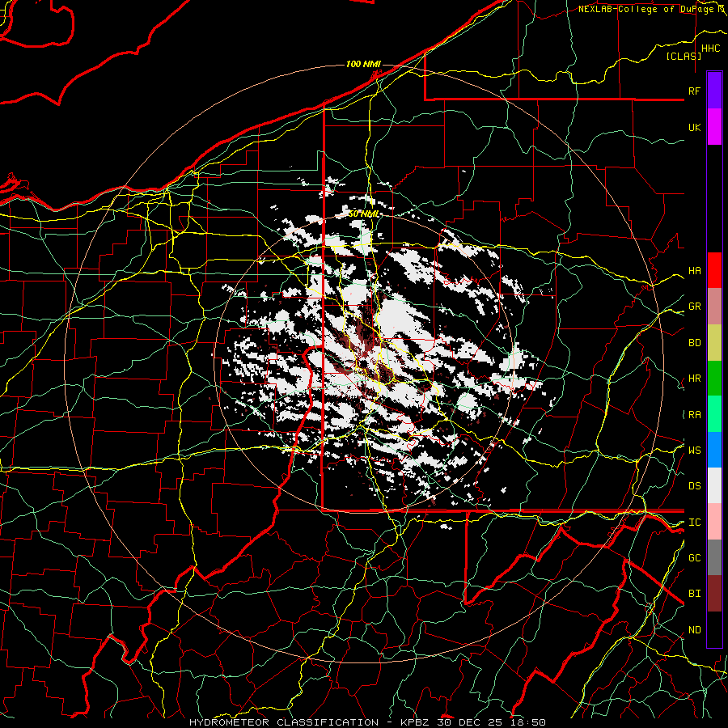Click the GC legend label
Screen dimensions: 728x728
694,557
